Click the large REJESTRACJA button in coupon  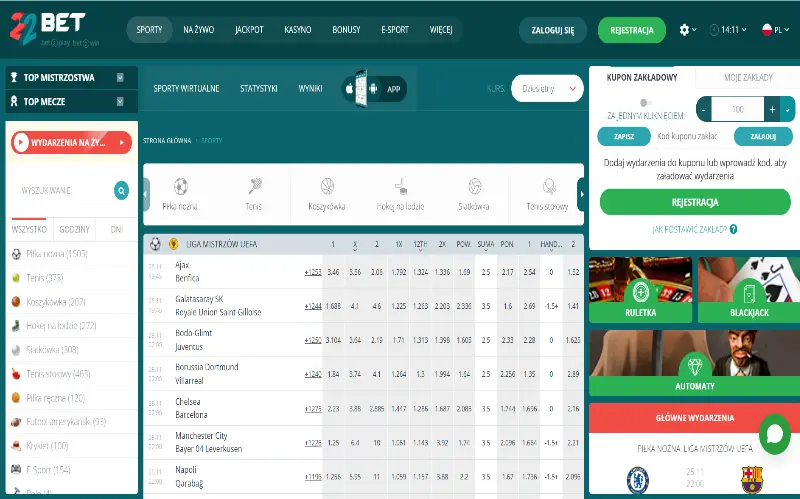[695, 202]
